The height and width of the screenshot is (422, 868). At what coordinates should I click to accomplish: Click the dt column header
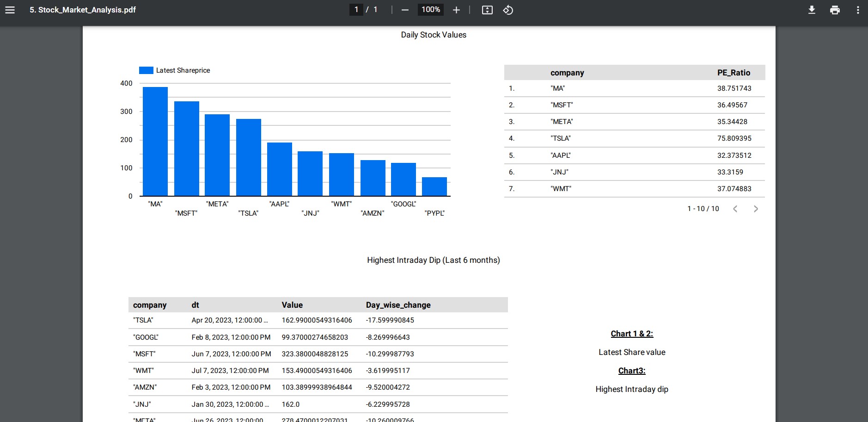[195, 305]
